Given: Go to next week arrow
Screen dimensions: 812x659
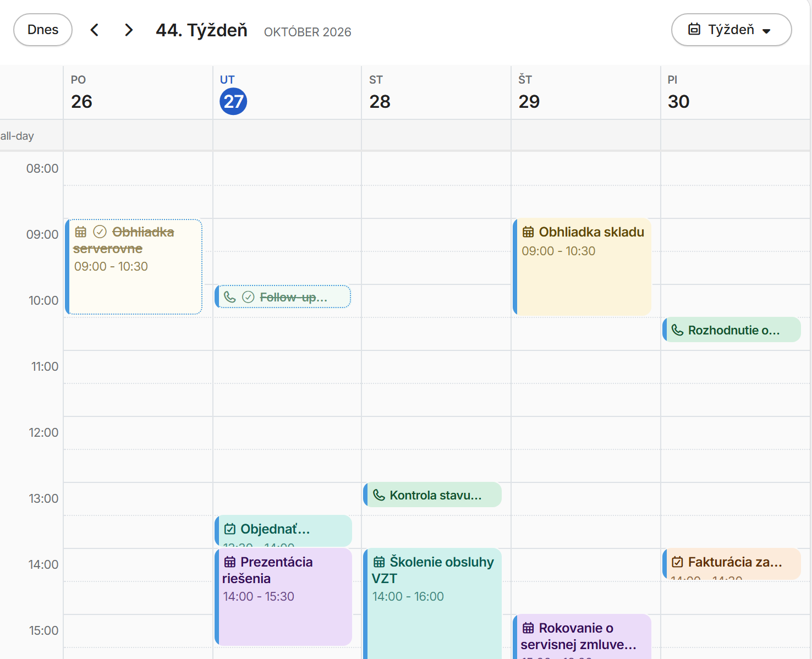Looking at the screenshot, I should point(129,30).
